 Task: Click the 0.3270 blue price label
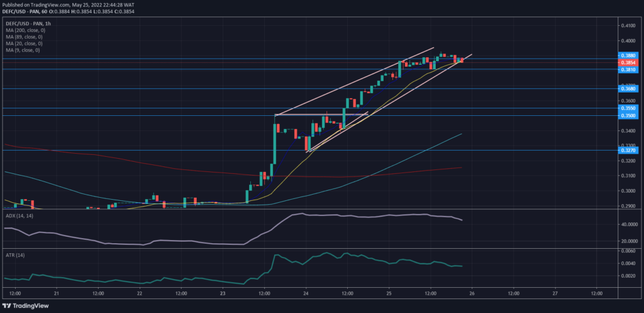pyautogui.click(x=628, y=151)
